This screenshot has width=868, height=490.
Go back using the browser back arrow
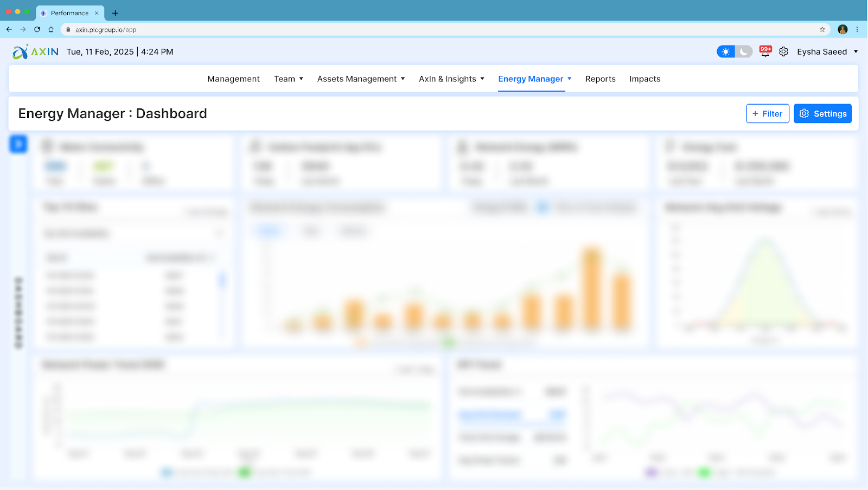pyautogui.click(x=9, y=30)
